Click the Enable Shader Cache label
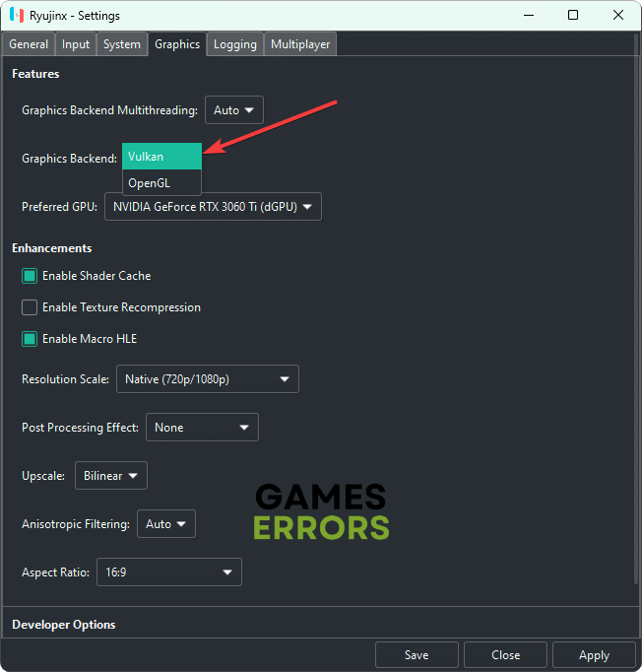This screenshot has width=642, height=672. tap(96, 276)
